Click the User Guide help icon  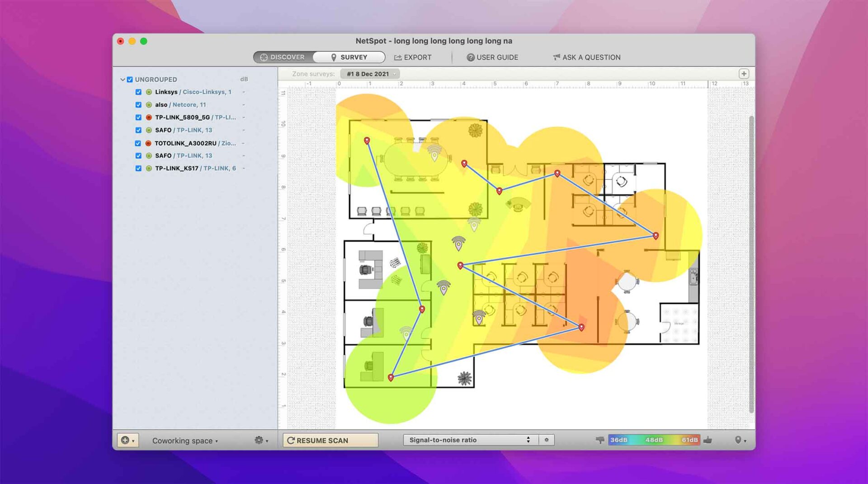470,57
